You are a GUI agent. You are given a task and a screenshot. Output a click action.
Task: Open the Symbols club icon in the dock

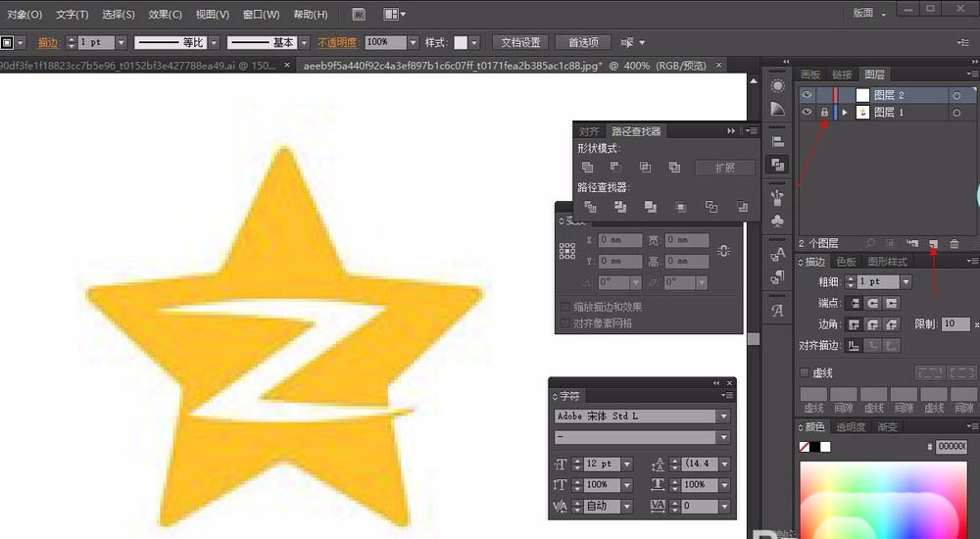coord(777,220)
